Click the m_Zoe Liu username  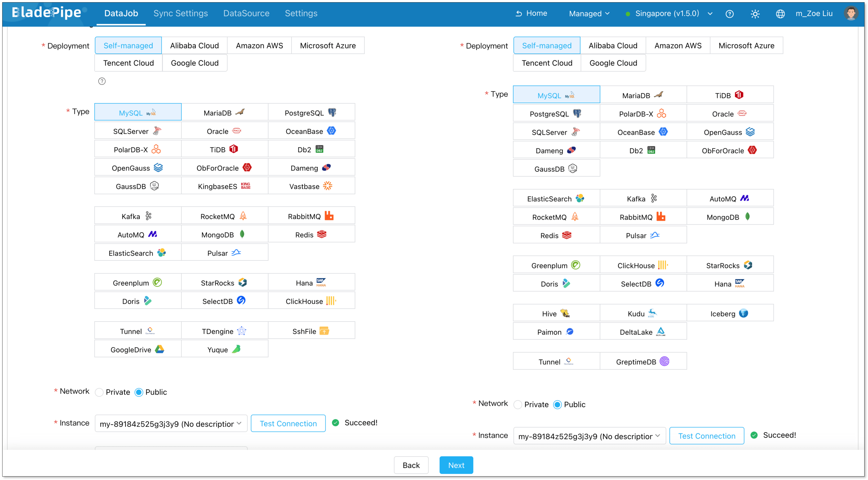(814, 13)
